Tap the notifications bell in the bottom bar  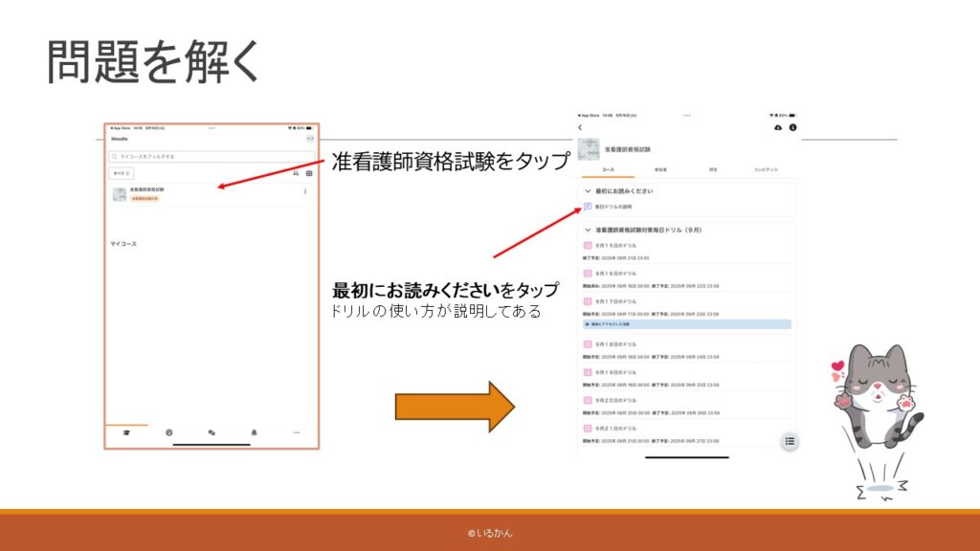(x=255, y=432)
